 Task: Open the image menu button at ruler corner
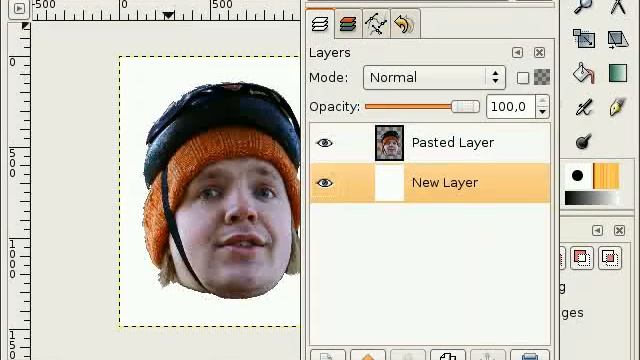coord(19,8)
